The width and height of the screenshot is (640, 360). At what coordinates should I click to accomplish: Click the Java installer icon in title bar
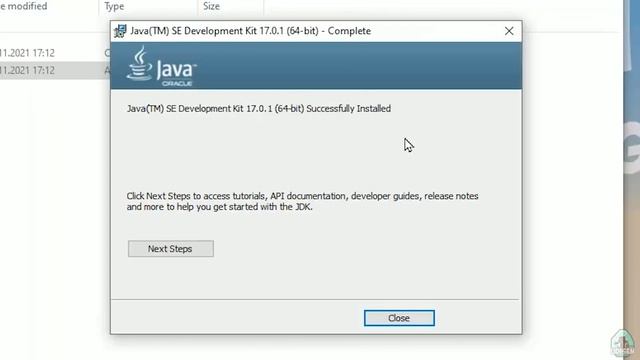pos(120,31)
